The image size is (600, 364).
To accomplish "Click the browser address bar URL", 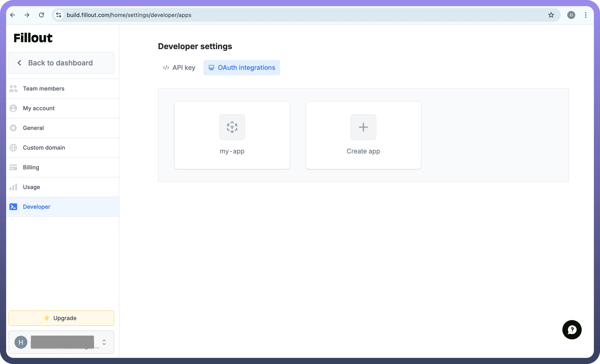I will coord(129,15).
